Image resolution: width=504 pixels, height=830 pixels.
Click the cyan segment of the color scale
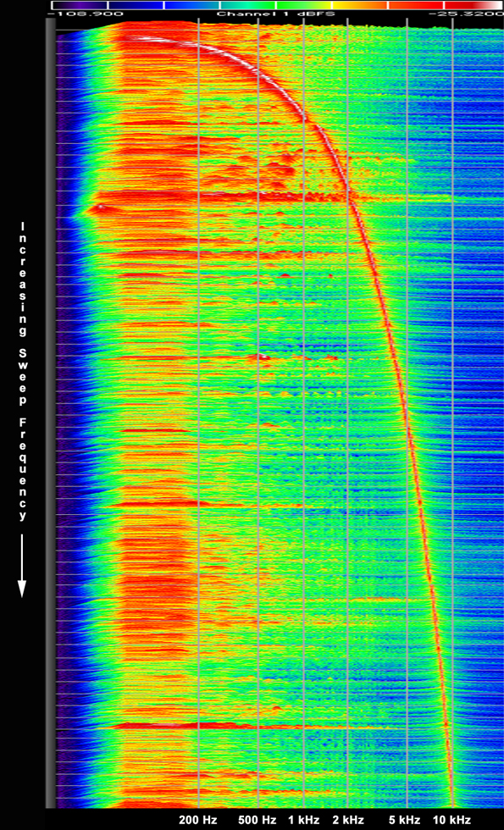pyautogui.click(x=248, y=5)
